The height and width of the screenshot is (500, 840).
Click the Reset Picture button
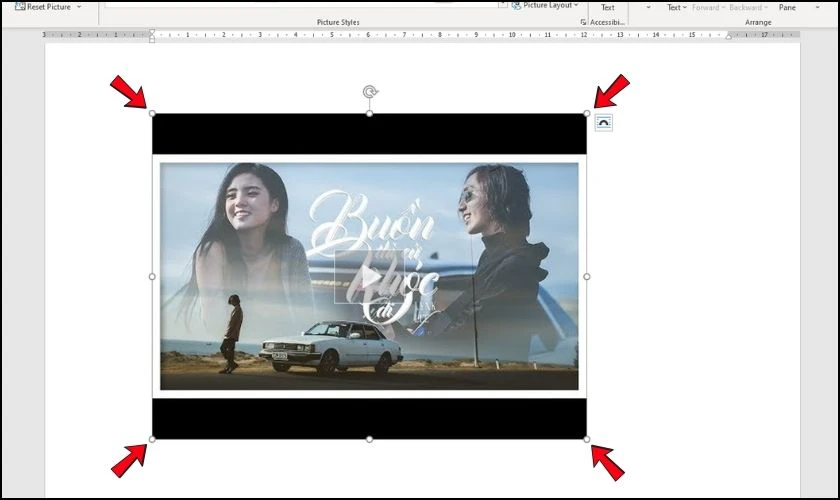43,7
